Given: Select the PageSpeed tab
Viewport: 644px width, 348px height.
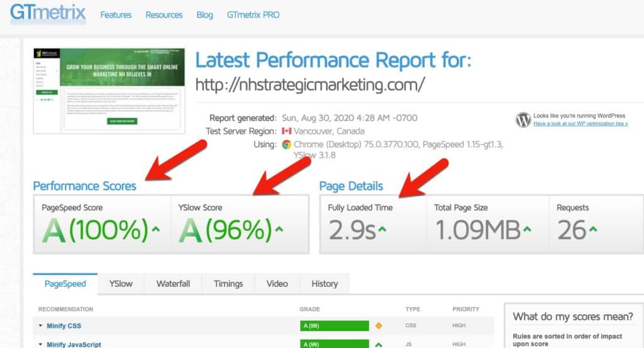Looking at the screenshot, I should coord(65,284).
